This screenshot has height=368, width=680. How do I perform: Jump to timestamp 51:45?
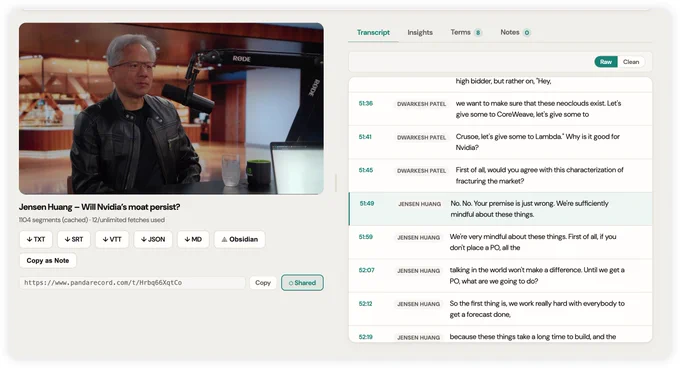[366, 170]
